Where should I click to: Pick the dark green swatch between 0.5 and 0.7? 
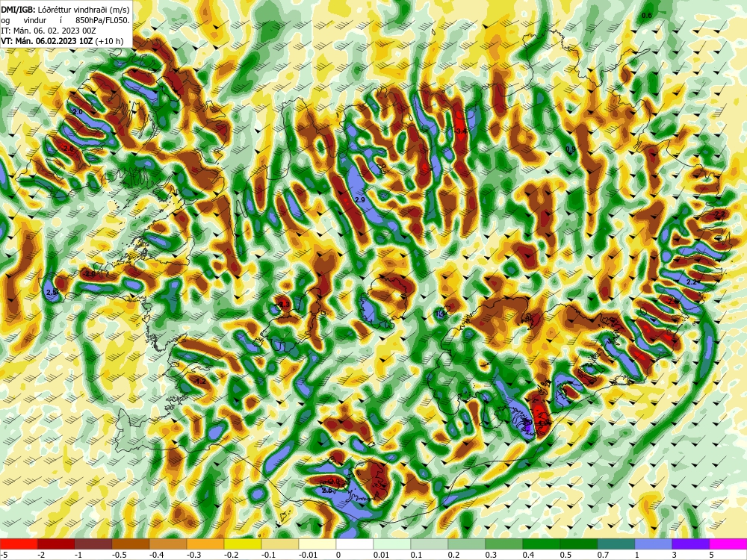[579, 544]
